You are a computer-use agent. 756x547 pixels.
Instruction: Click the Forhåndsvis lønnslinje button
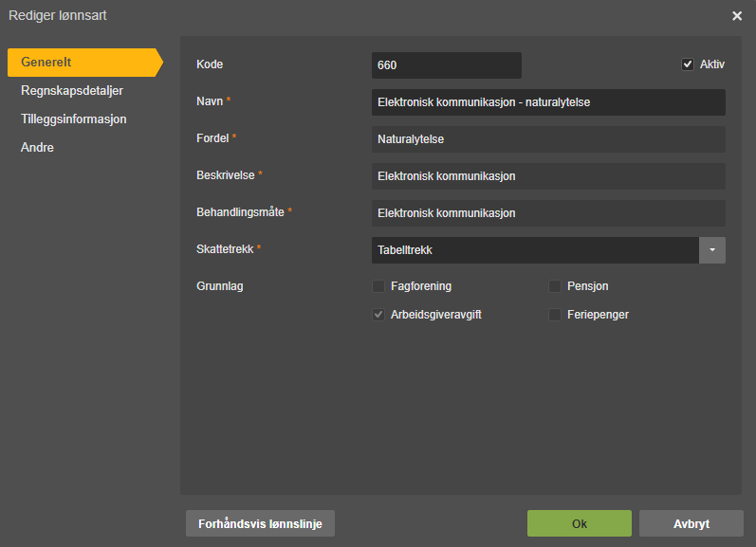[x=260, y=523]
